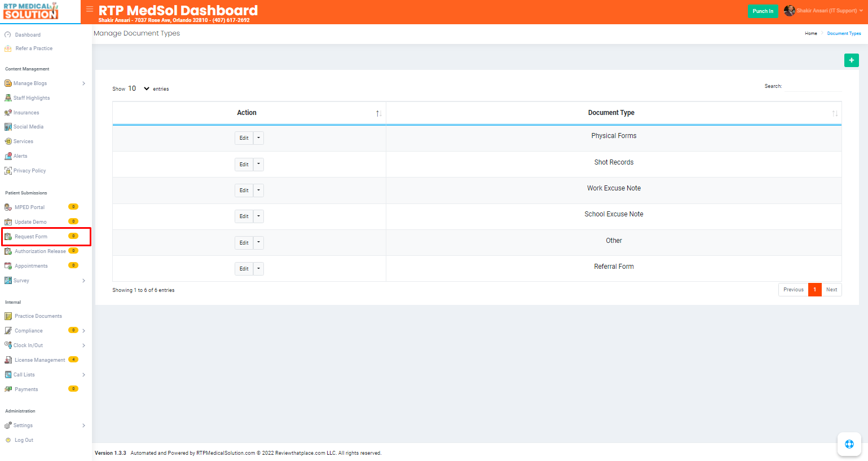Click the Privacy Policy icon
The height and width of the screenshot is (461, 868).
tap(8, 171)
